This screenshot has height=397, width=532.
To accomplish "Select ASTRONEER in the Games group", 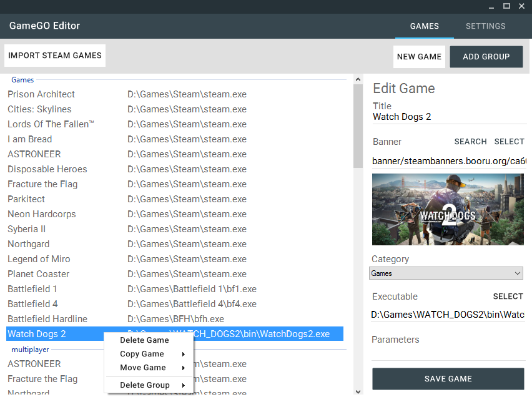I will (175, 154).
